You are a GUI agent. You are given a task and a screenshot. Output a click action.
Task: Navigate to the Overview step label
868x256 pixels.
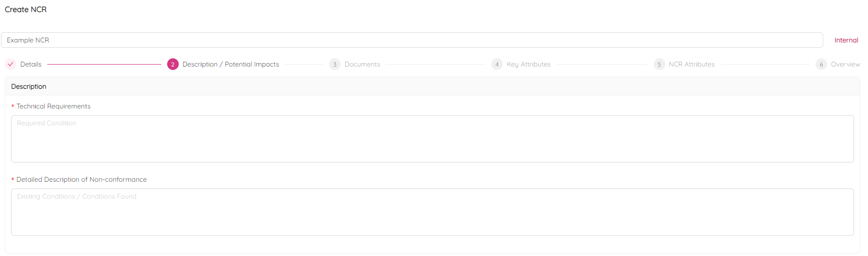(x=845, y=64)
